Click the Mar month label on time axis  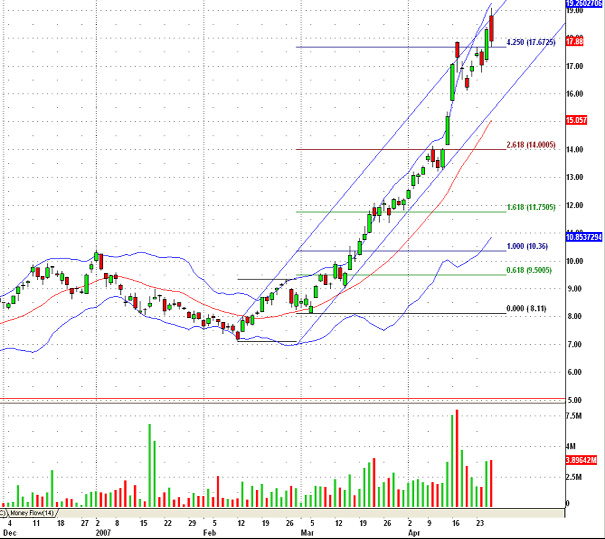pos(307,533)
